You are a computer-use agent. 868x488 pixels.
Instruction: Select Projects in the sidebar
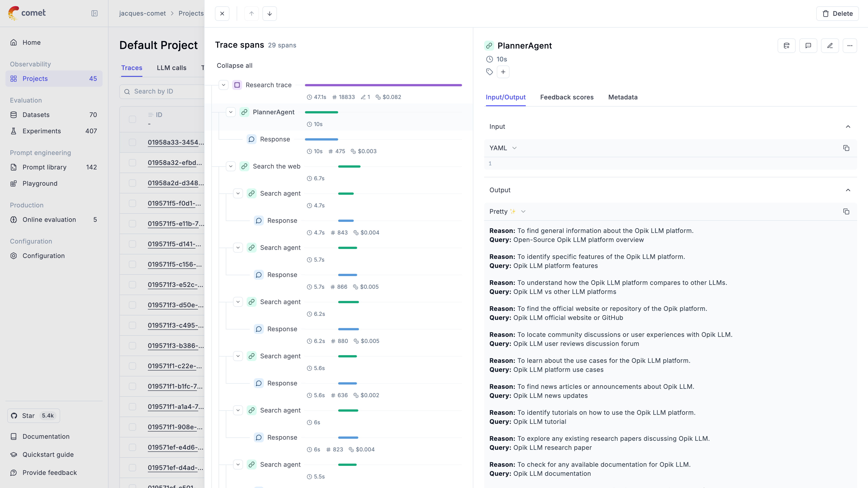click(54, 78)
